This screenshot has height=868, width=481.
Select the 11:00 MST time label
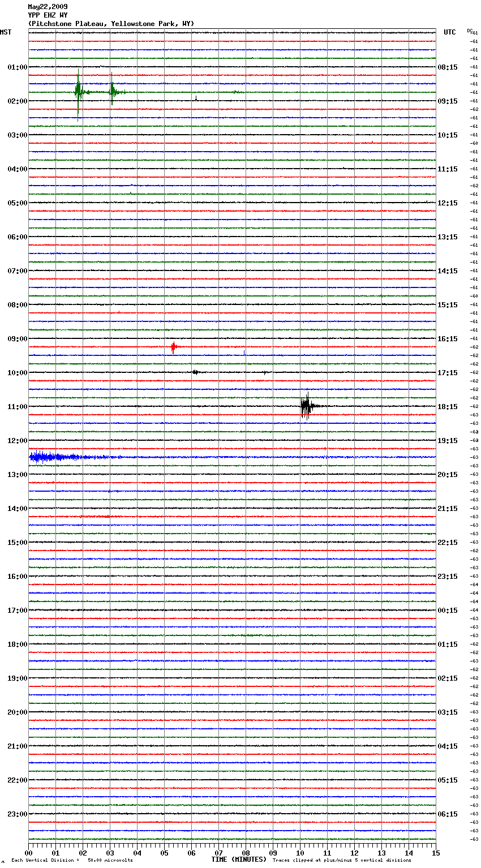tap(17, 407)
